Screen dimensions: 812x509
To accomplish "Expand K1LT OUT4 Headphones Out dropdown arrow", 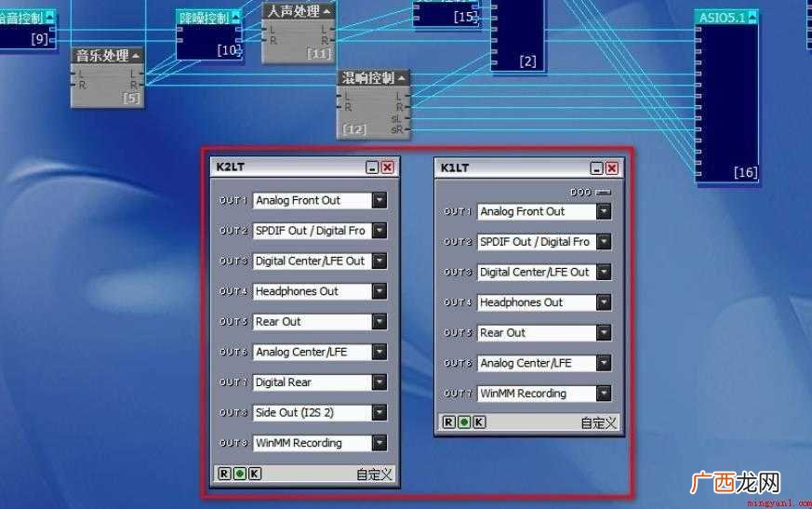I will [604, 302].
